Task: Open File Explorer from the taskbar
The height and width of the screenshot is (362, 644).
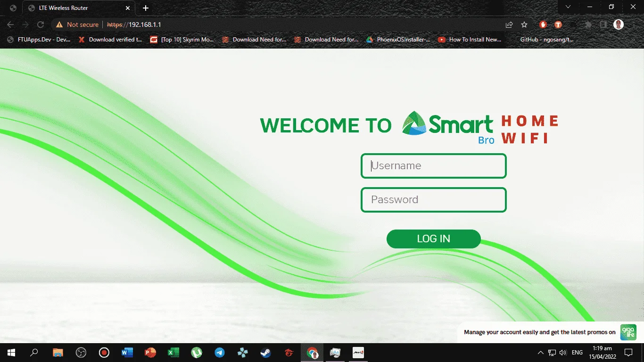Action: (58, 353)
